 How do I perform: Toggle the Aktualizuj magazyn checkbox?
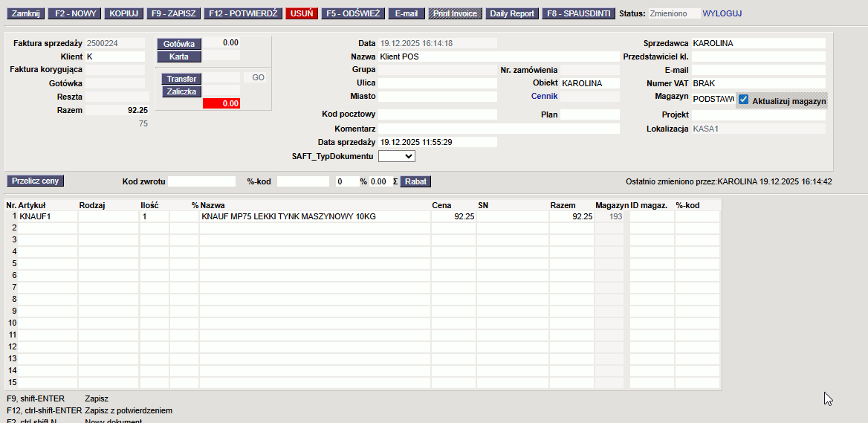(744, 100)
